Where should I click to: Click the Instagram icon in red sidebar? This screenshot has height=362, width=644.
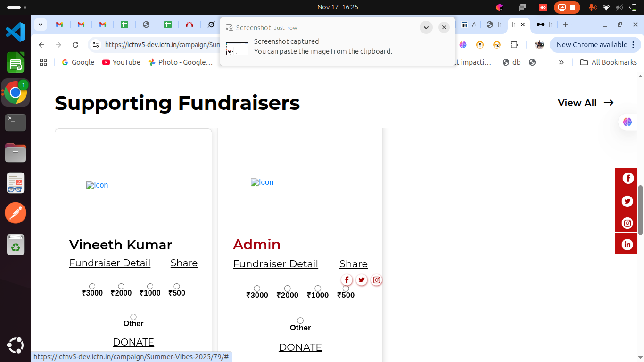pos(627,222)
